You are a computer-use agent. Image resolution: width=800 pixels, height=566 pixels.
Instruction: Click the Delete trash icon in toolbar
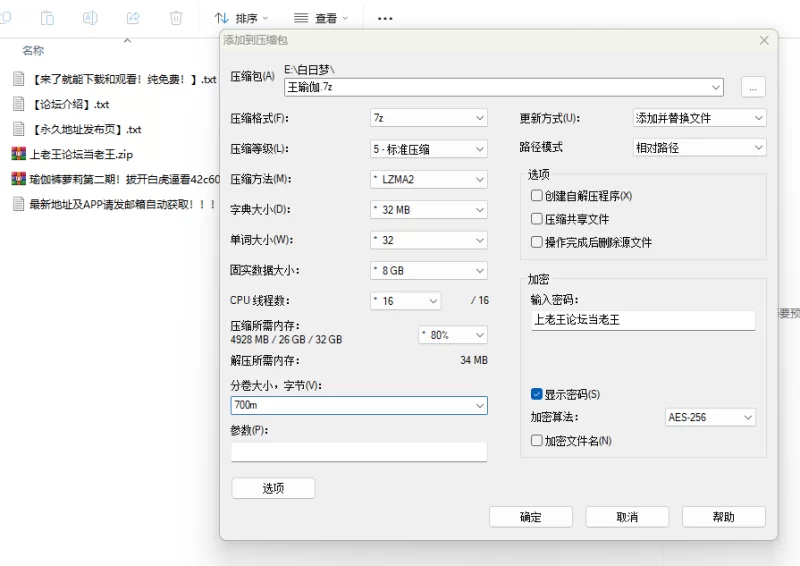pyautogui.click(x=176, y=18)
